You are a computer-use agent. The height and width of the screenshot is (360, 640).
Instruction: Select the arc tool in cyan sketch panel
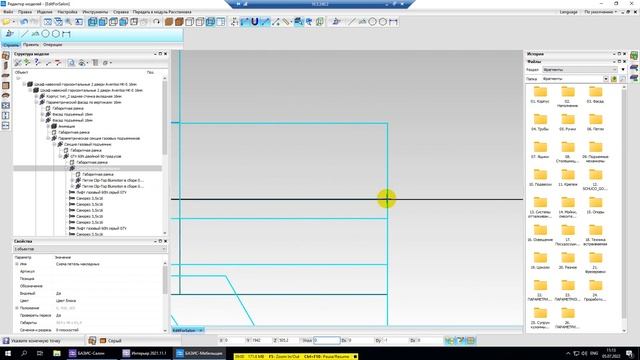[x=36, y=34]
